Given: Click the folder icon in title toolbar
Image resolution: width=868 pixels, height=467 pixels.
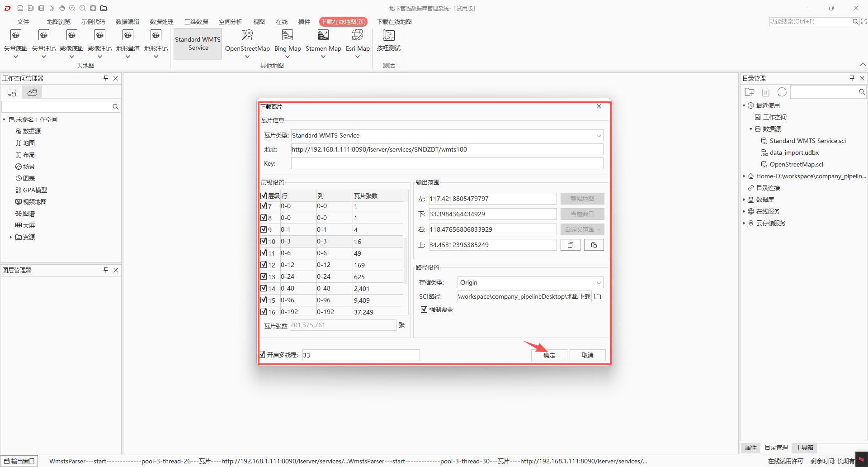Looking at the screenshot, I should click(x=104, y=8).
